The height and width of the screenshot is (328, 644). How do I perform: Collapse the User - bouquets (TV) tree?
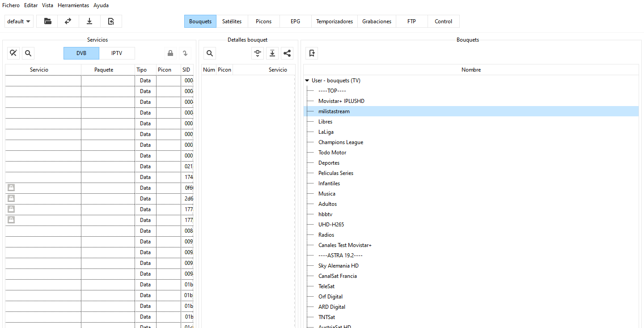coord(307,81)
